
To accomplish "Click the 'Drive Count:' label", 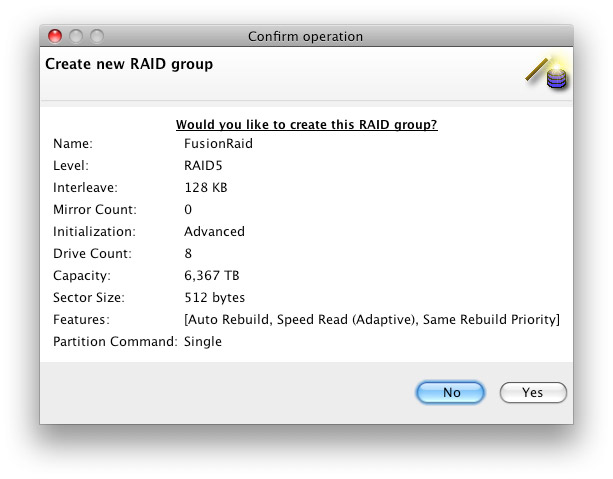I will point(92,253).
